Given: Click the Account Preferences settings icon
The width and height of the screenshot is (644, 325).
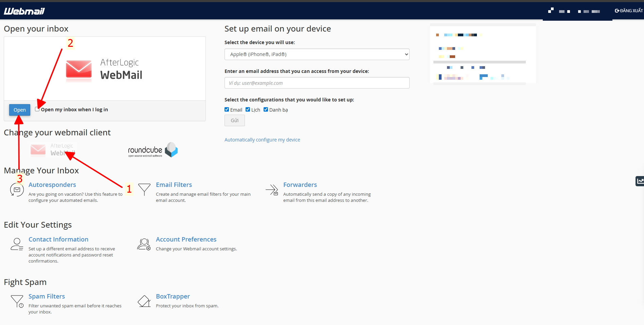Looking at the screenshot, I should click(x=144, y=244).
